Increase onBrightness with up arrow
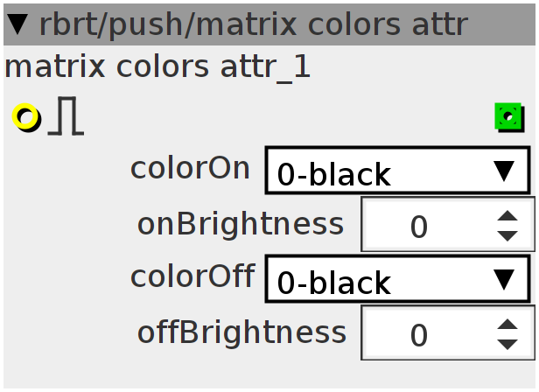This screenshot has height=392, width=539. pos(507,216)
